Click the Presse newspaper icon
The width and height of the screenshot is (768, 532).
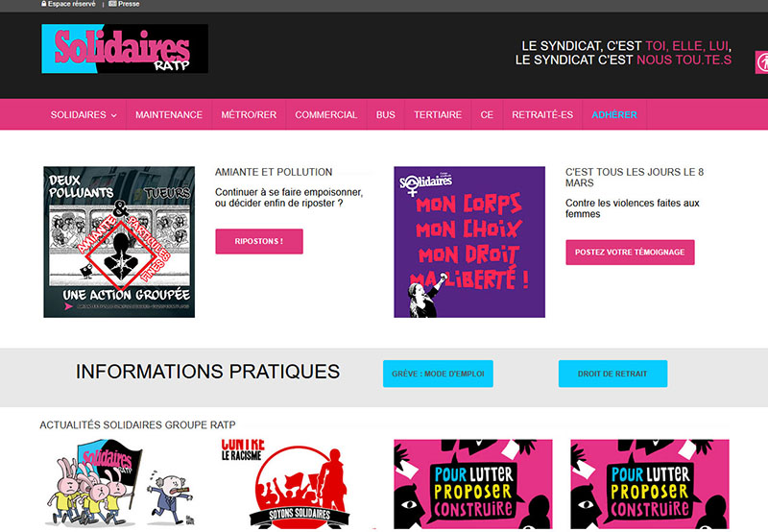pyautogui.click(x=112, y=4)
